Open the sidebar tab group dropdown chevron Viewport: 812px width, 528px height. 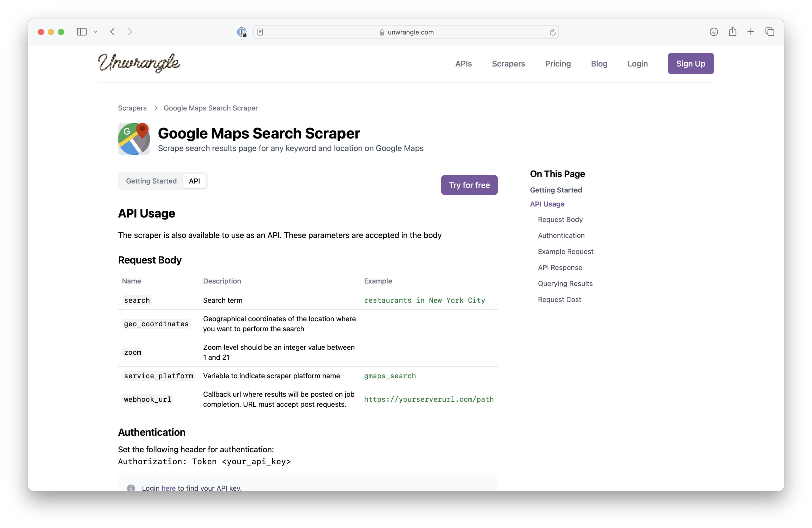[95, 32]
